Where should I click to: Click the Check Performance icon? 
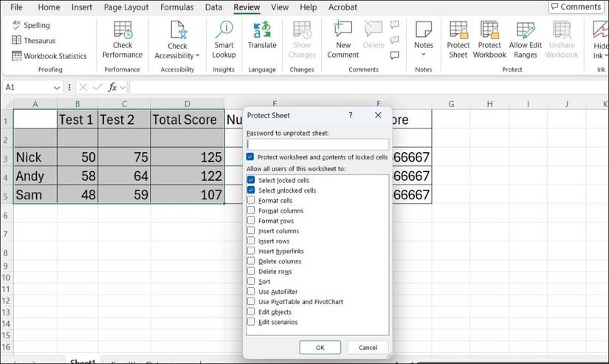[x=123, y=30]
